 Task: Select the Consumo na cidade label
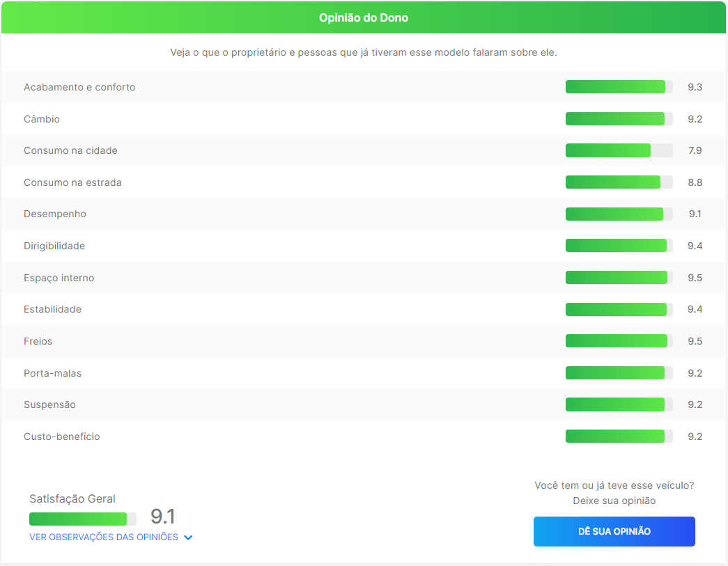click(70, 151)
